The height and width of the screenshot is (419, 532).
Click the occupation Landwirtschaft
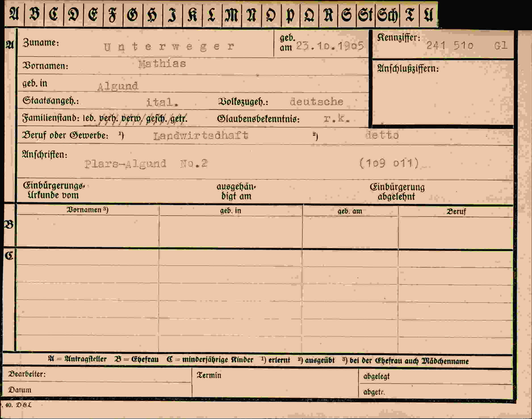click(x=201, y=135)
